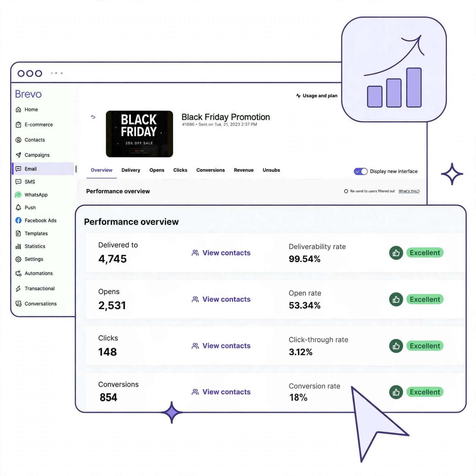Toggle Display new interface switch
The width and height of the screenshot is (476, 476).
(361, 171)
